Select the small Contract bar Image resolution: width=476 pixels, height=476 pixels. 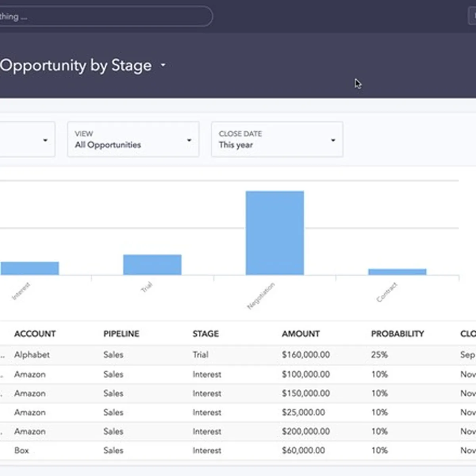(397, 272)
